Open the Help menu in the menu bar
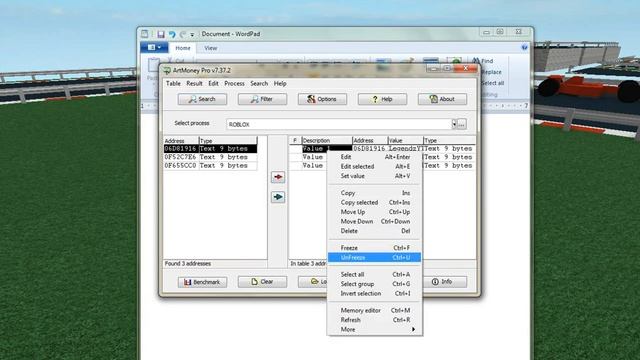This screenshot has height=360, width=640. (280, 83)
